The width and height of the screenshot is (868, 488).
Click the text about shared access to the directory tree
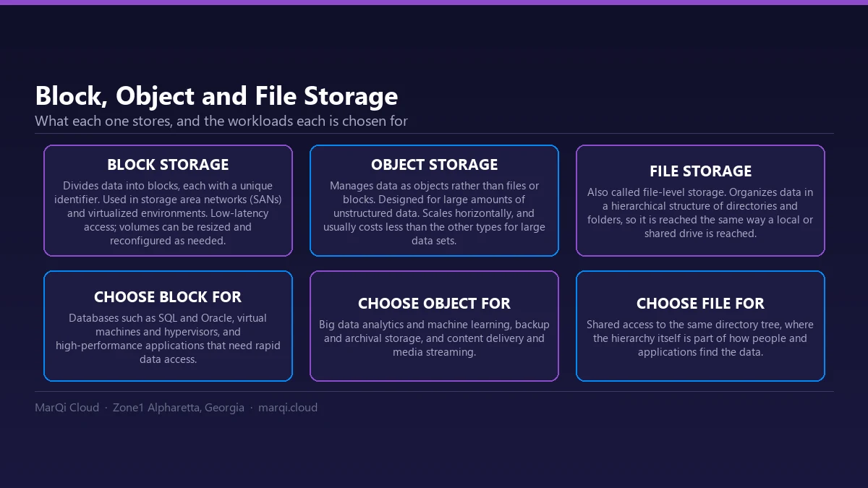[x=700, y=338]
